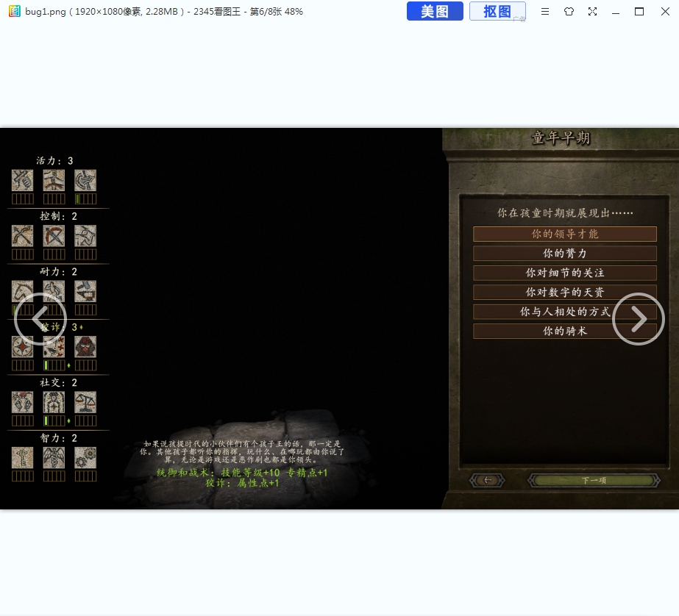This screenshot has height=616, width=679.
Task: Click the 童年早期 panel title
Action: [x=561, y=138]
